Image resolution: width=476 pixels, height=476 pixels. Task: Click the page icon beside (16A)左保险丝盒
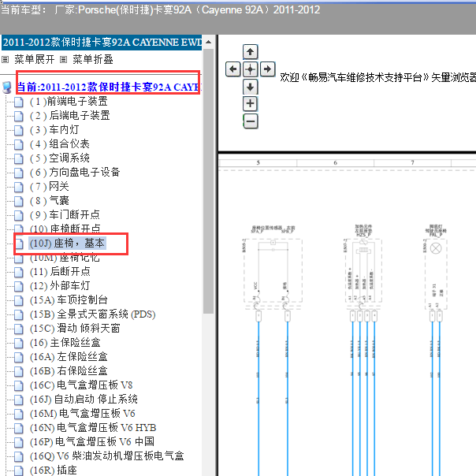(x=18, y=357)
